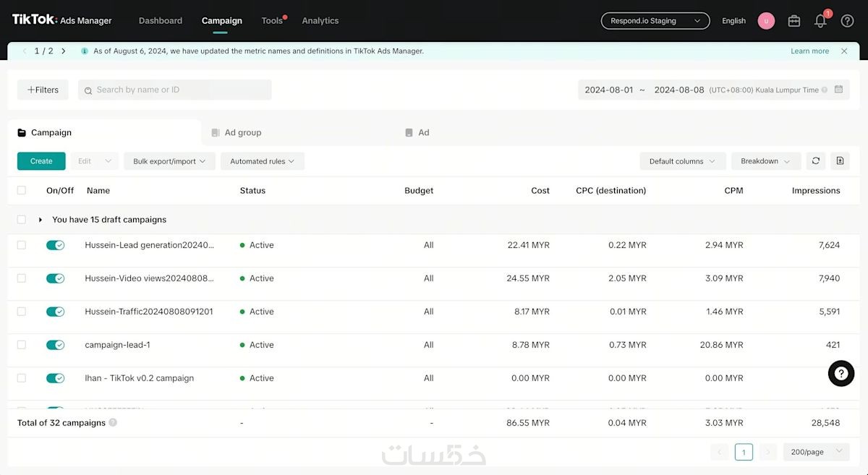Viewport: 868px width, 475px height.
Task: Select Hussein-Video views campaign checkbox
Action: click(x=22, y=278)
